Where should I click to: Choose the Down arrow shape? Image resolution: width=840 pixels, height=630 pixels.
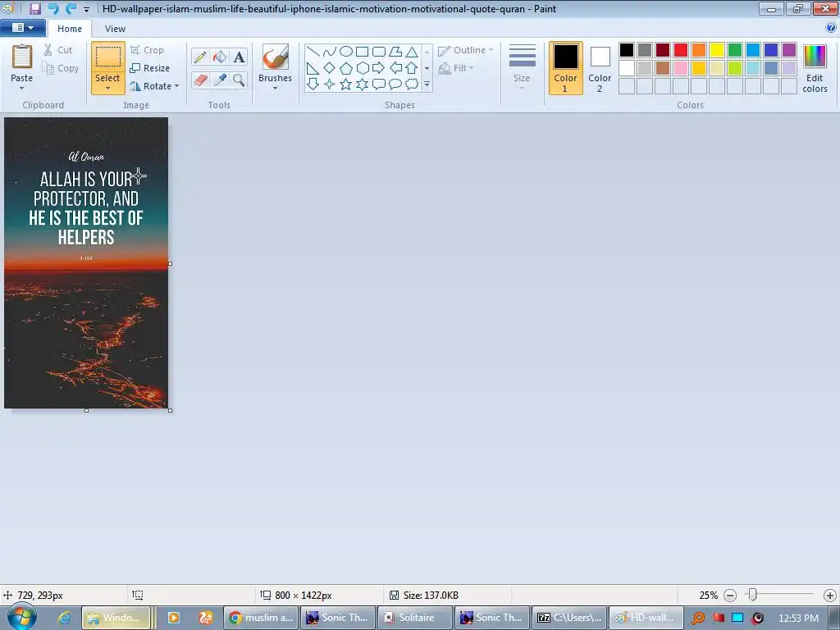[x=313, y=84]
